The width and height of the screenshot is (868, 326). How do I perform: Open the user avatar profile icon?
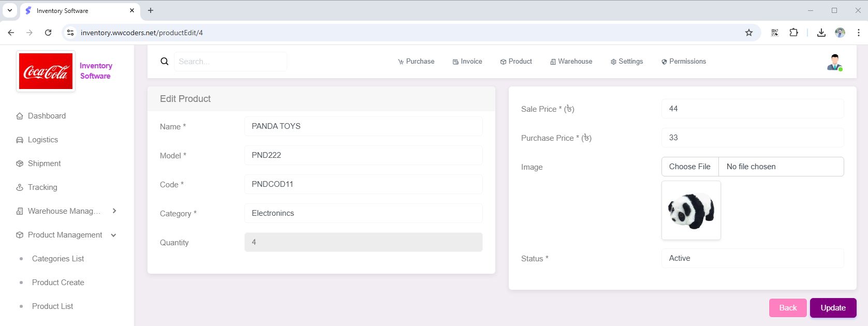pos(834,62)
